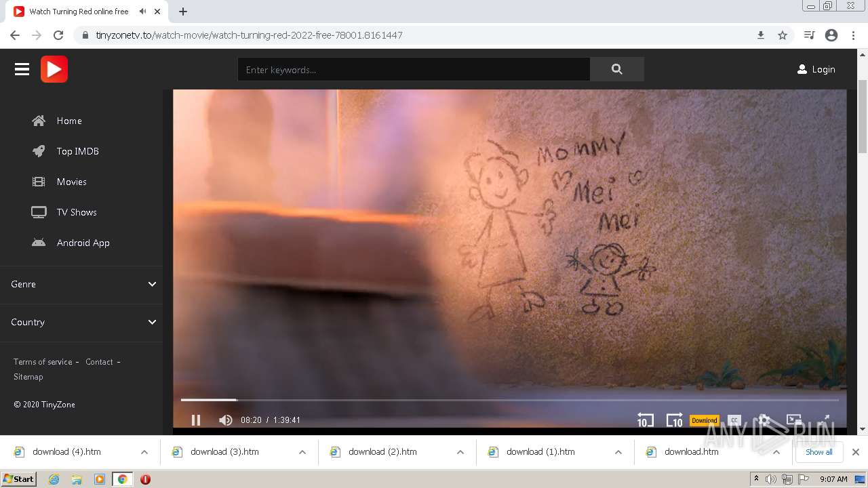Open download (2).htm file
868x488 pixels.
click(382, 452)
